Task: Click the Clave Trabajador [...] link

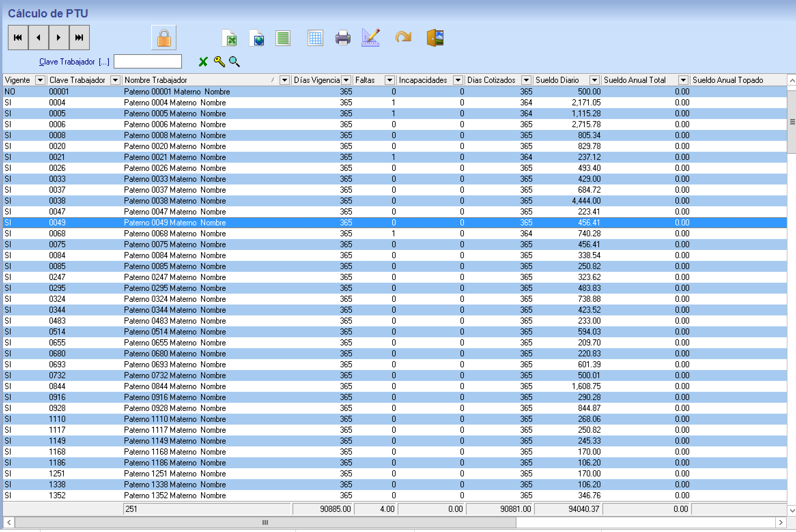Action: [x=74, y=62]
